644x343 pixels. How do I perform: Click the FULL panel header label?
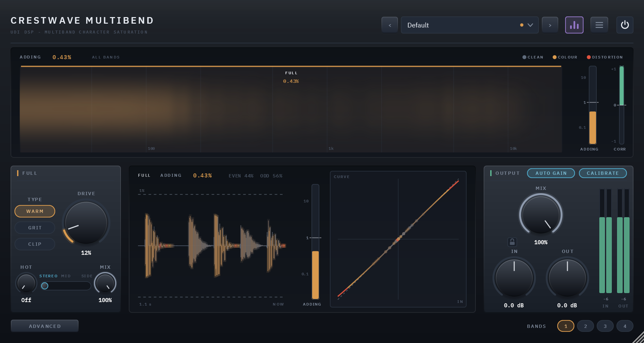tap(30, 173)
